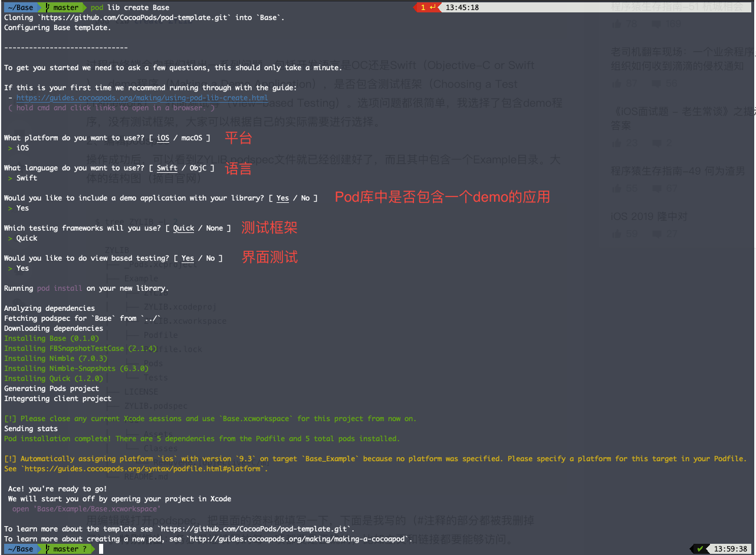The width and height of the screenshot is (756, 555).
Task: Click the comment icon showing 67 comments
Action: 656,188
